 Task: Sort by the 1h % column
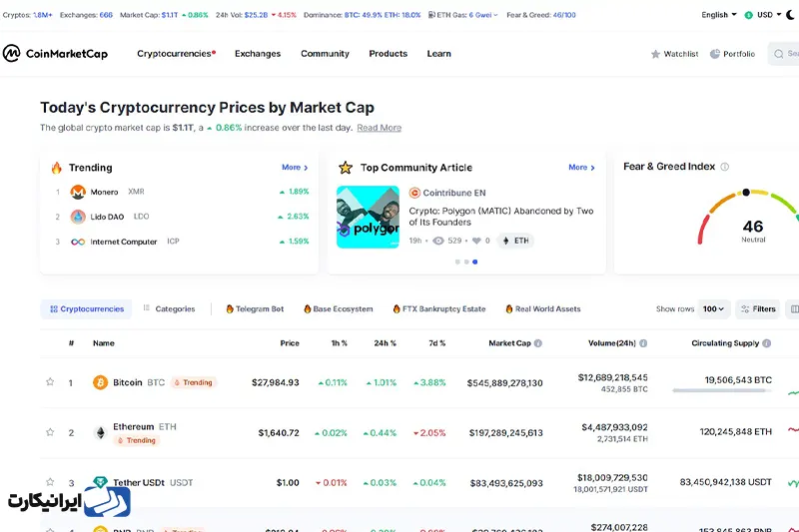339,343
